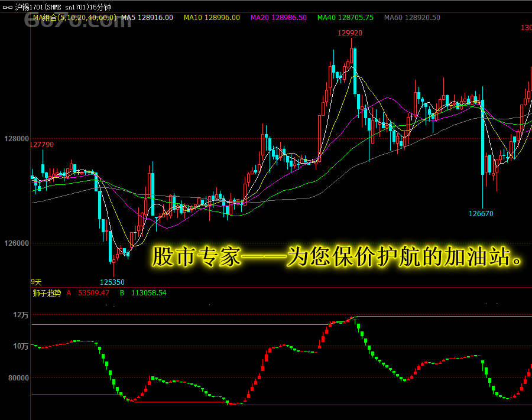The image size is (532, 420).
Task: Click the green MA40 legend value
Action: 345,18
